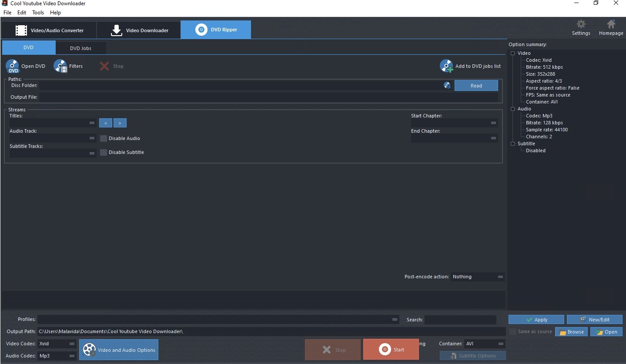626x364 pixels.
Task: Open the End Chapter dropdown
Action: click(x=454, y=138)
